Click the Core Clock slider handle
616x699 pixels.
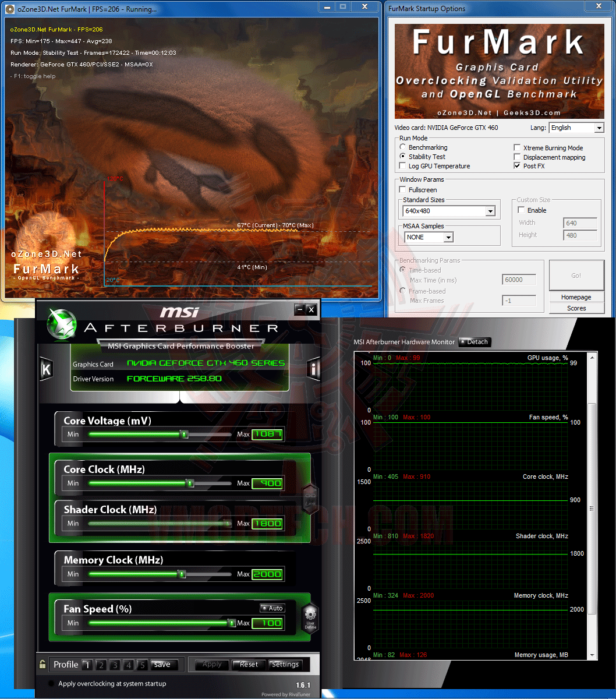tap(190, 483)
